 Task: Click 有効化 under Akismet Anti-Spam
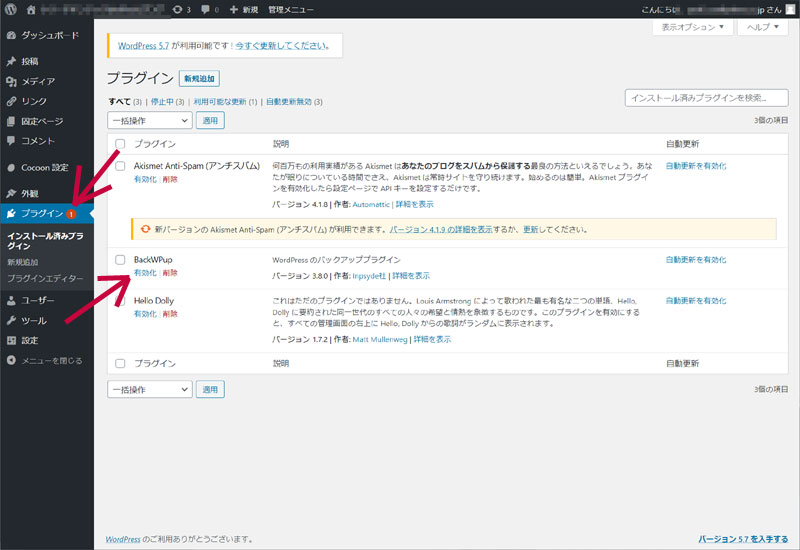pyautogui.click(x=145, y=180)
